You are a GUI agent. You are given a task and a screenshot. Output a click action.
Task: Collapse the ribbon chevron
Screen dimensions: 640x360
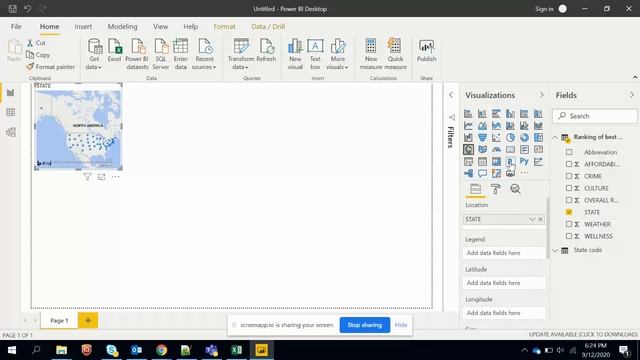635,77
